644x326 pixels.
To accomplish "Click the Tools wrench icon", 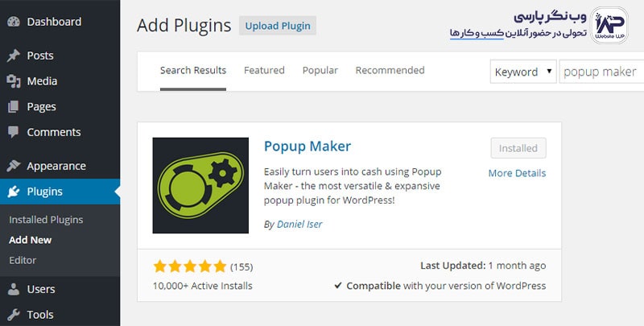I will coord(13,315).
